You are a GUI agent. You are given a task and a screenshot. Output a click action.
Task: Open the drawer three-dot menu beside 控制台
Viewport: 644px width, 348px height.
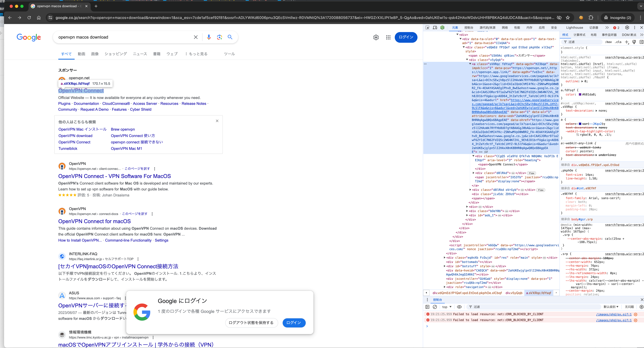pyautogui.click(x=427, y=300)
